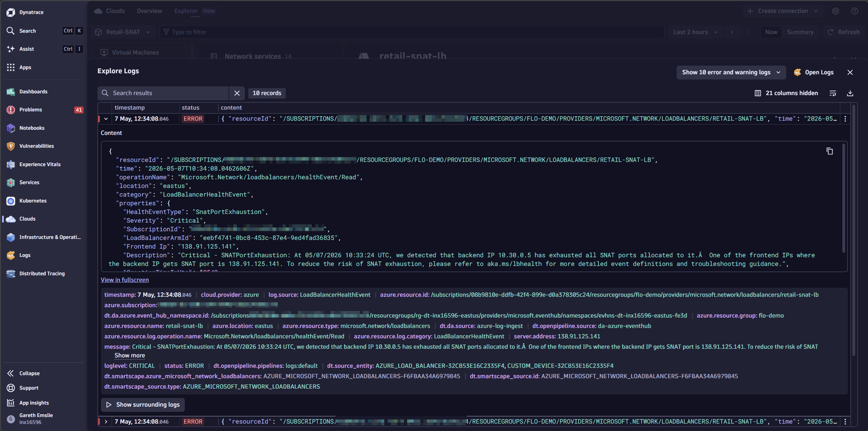The image size is (868, 431).
Task: Close the Explore Logs panel
Action: coord(850,73)
